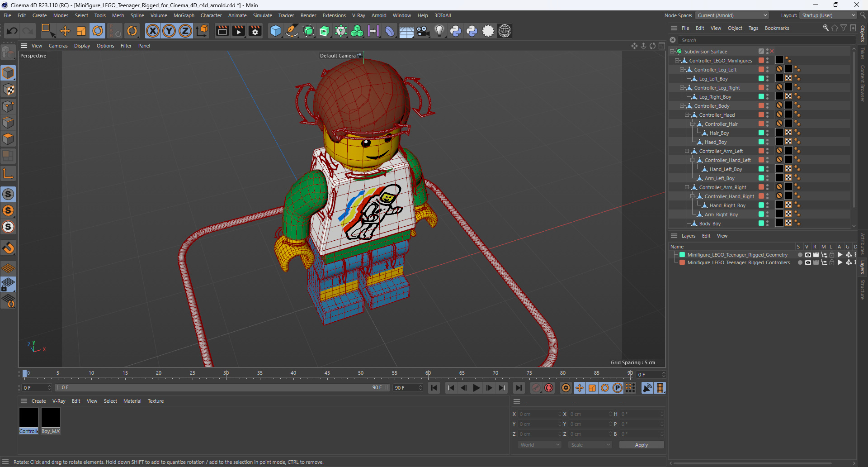Add a Cube primitive object
Screen dimensions: 868x467
point(275,31)
